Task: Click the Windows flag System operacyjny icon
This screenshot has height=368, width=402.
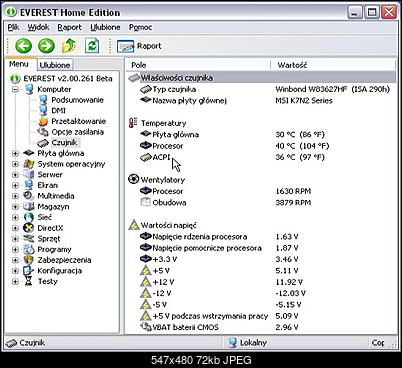Action: point(29,164)
